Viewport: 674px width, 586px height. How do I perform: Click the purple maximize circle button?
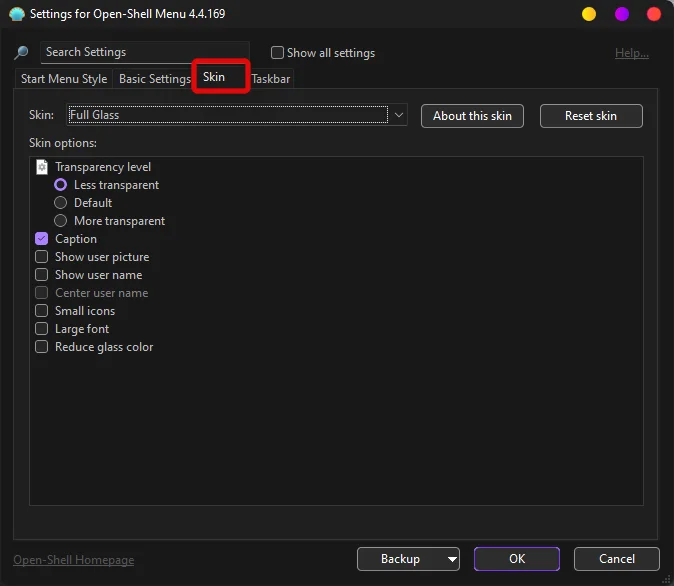click(622, 14)
